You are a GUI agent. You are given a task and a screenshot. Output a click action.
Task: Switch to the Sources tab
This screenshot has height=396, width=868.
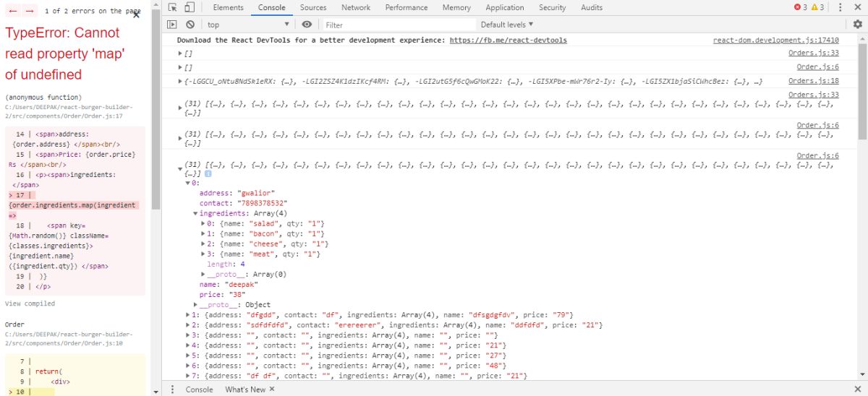pyautogui.click(x=313, y=7)
